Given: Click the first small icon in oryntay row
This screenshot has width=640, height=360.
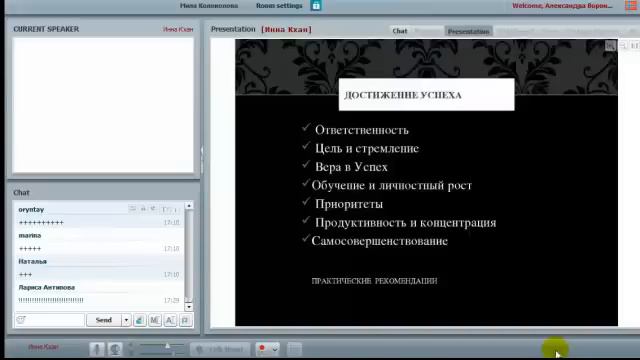Looking at the screenshot, I should tap(132, 209).
